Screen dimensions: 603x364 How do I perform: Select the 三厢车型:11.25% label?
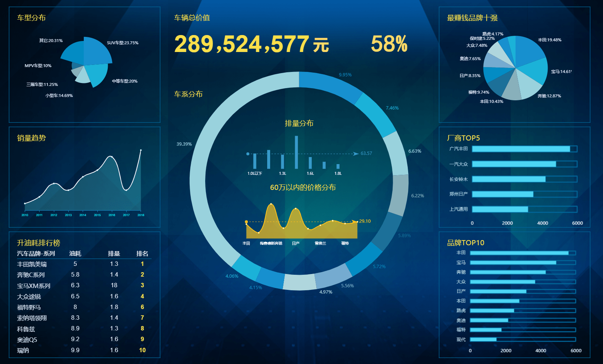coord(42,84)
